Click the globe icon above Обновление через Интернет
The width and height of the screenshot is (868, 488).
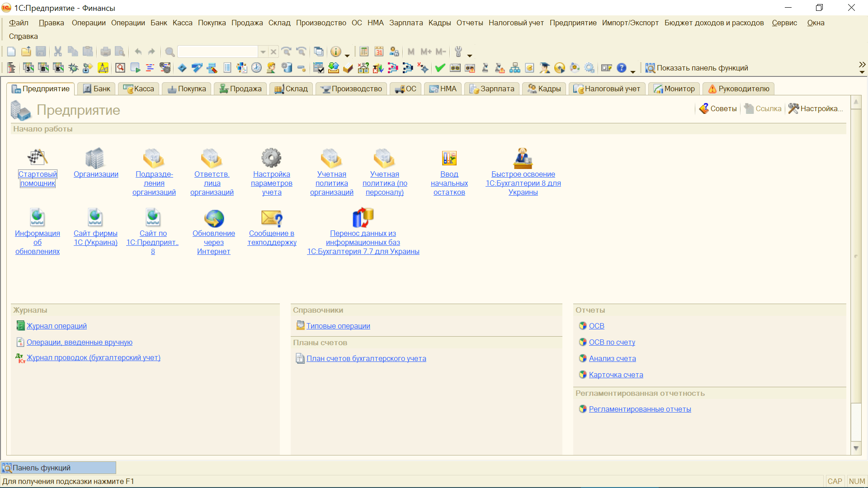pos(214,218)
